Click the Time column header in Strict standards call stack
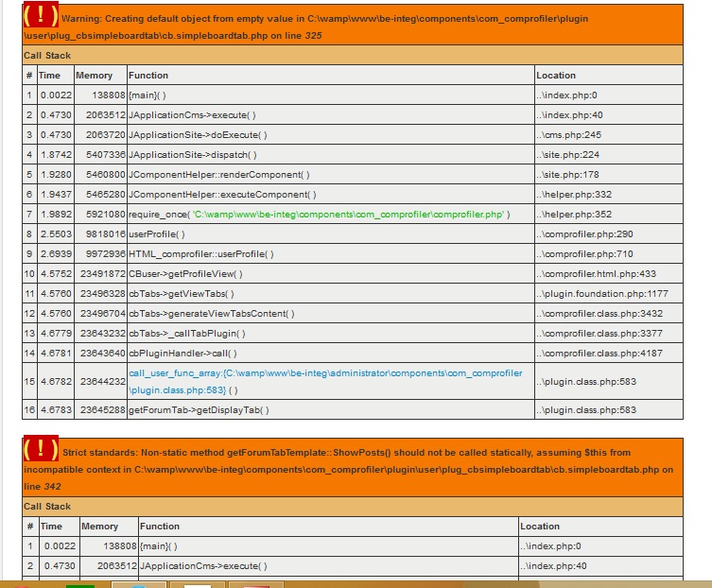 coord(51,527)
